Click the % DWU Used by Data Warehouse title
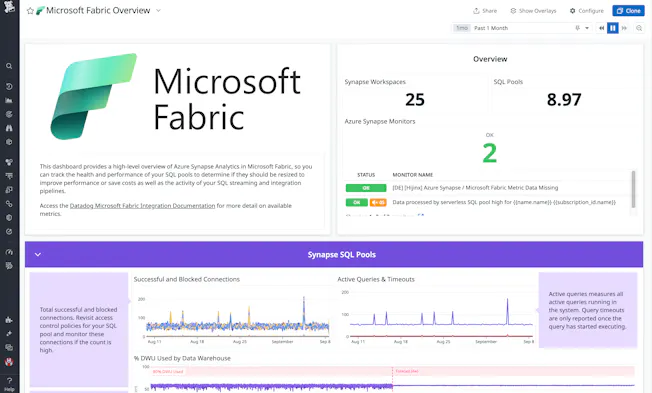Viewport: 652px width, 393px height. pyautogui.click(x=182, y=358)
